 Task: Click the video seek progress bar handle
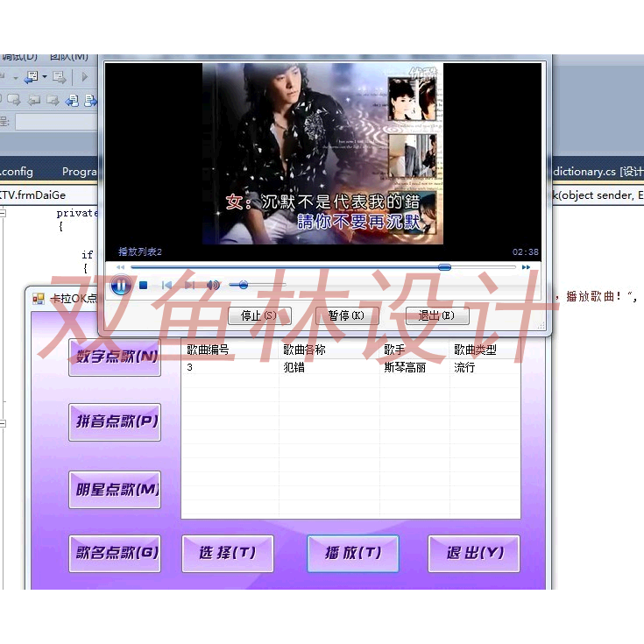(x=444, y=267)
